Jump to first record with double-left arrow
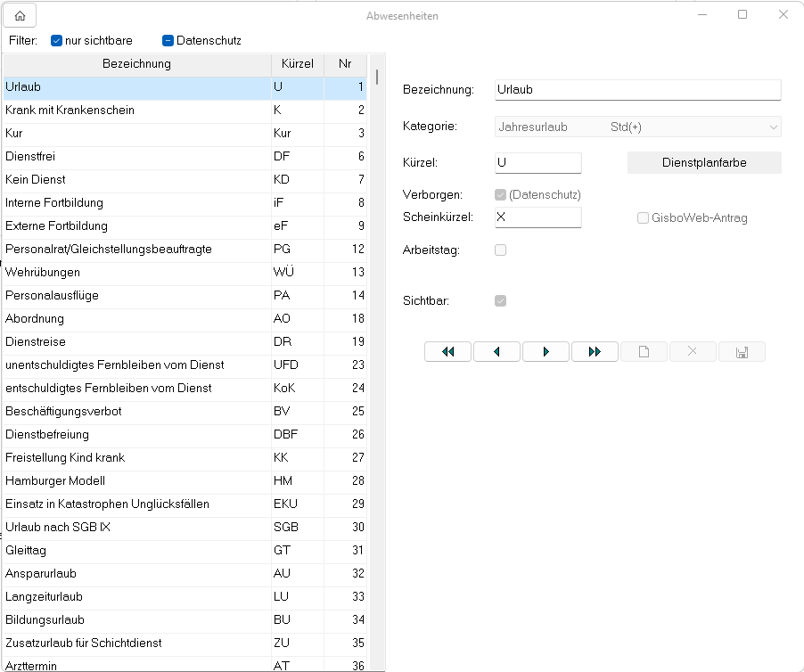The width and height of the screenshot is (804, 672). pos(448,352)
